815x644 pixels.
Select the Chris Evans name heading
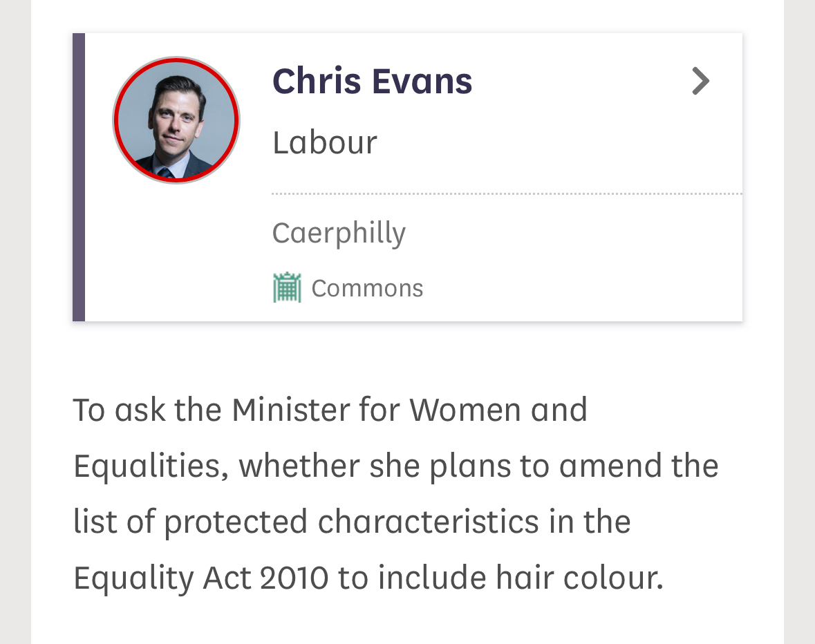(372, 81)
